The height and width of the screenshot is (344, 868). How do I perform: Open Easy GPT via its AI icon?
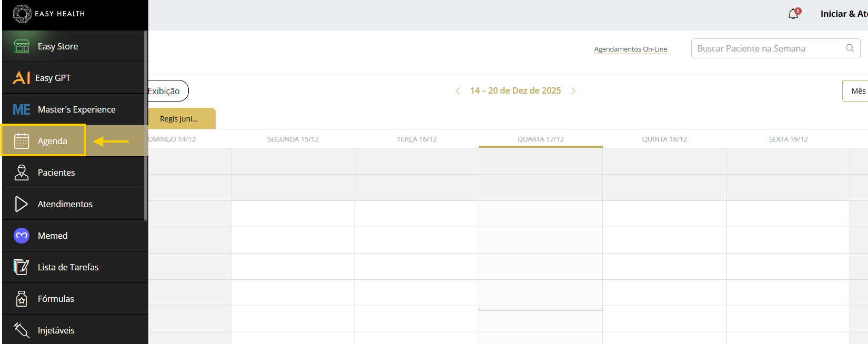pyautogui.click(x=21, y=78)
